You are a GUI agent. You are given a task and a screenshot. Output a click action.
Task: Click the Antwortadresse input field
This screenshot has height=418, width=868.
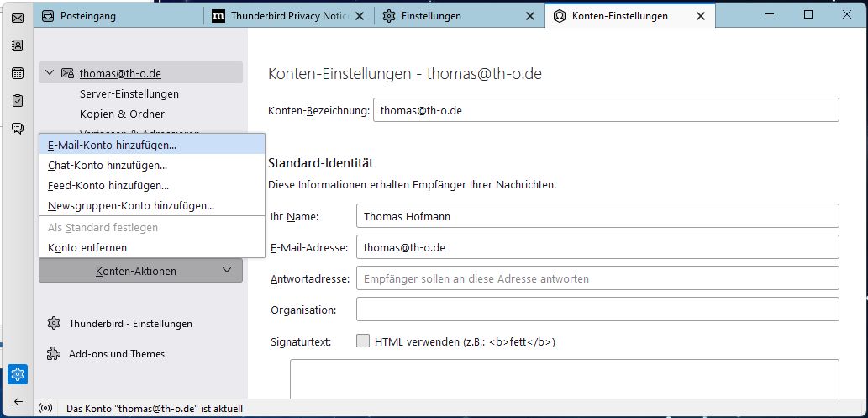(597, 278)
